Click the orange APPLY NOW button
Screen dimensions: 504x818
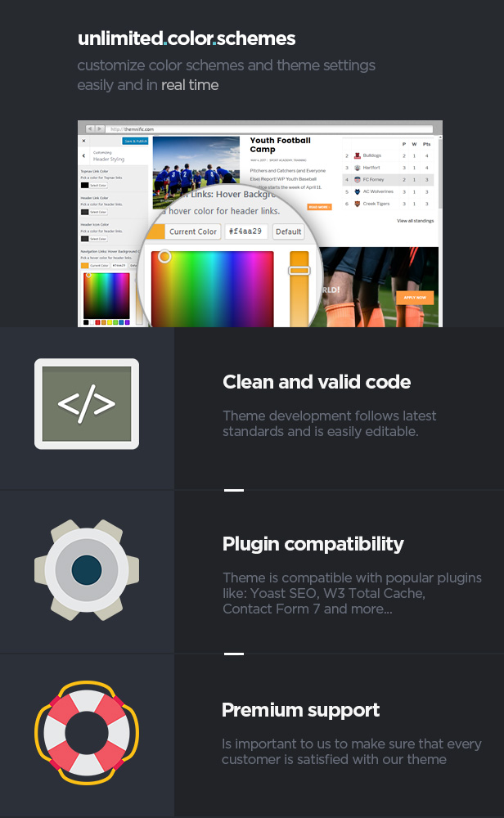(415, 298)
